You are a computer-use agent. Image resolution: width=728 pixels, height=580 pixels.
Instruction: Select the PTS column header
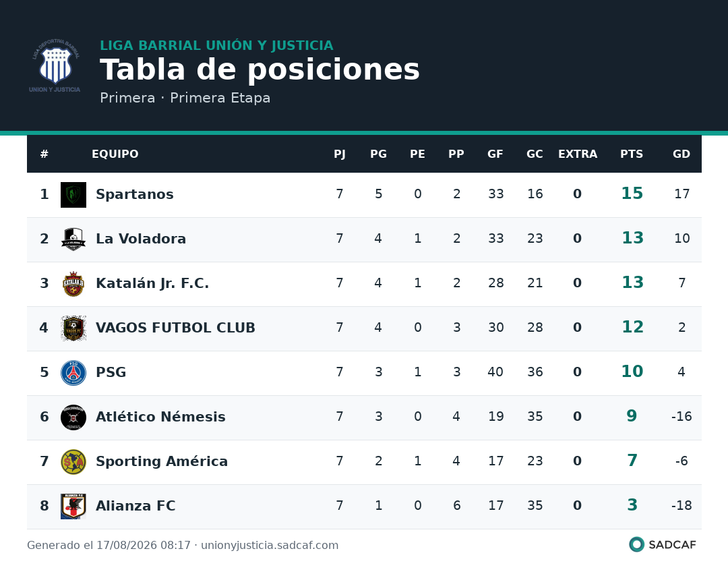632,154
